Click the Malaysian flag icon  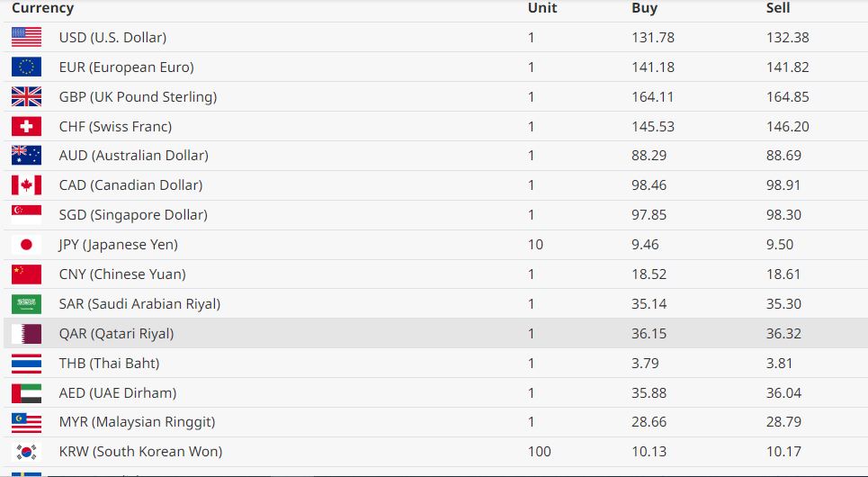(26, 421)
